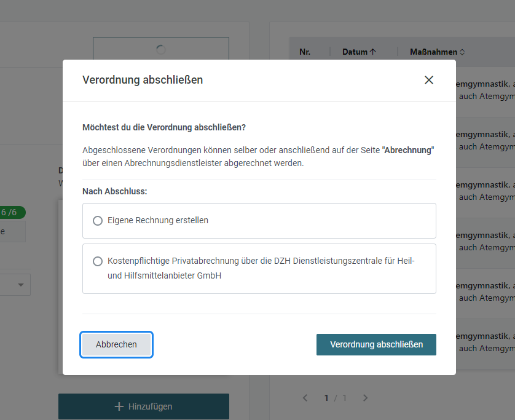The height and width of the screenshot is (420, 515).
Task: Close the Verordnung abschließen dialog with X
Action: [428, 80]
